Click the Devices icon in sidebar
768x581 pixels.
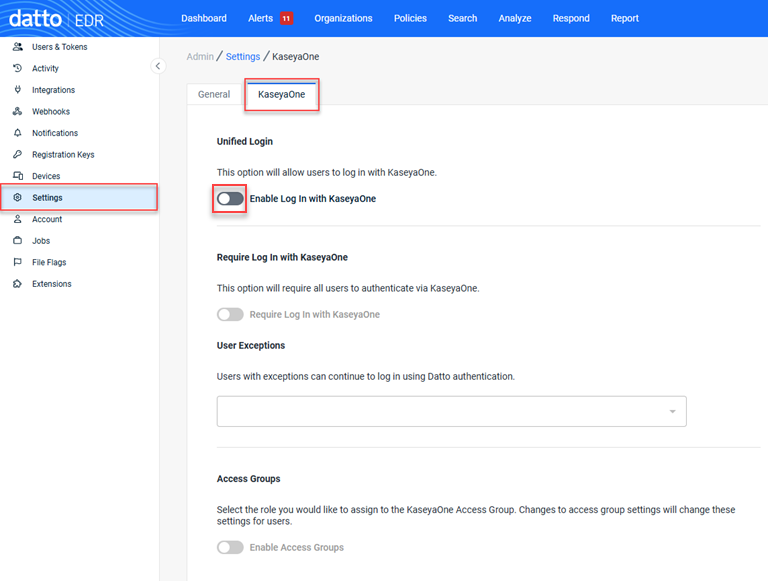18,176
